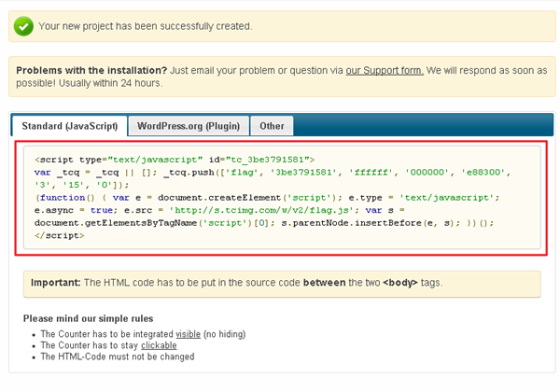Screen dimensions: 560x392
Task: Follow the underlined 'clickable' rule link
Action: click(159, 345)
